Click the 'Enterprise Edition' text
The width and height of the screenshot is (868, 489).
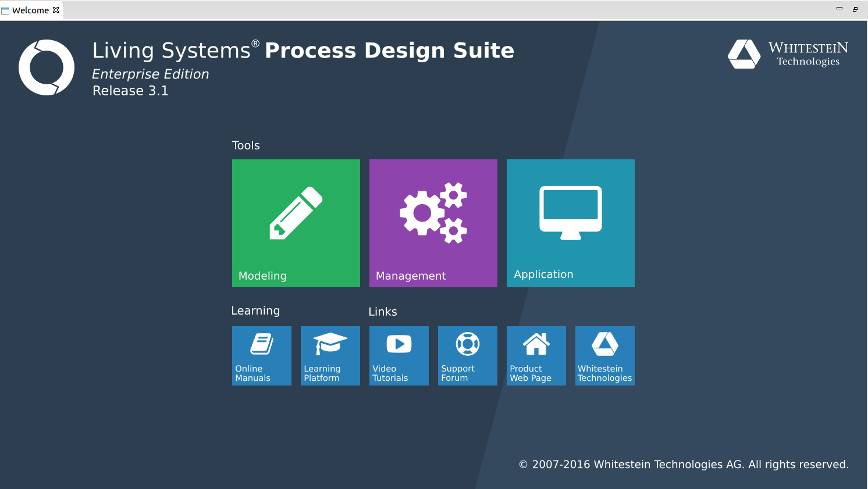tap(150, 74)
